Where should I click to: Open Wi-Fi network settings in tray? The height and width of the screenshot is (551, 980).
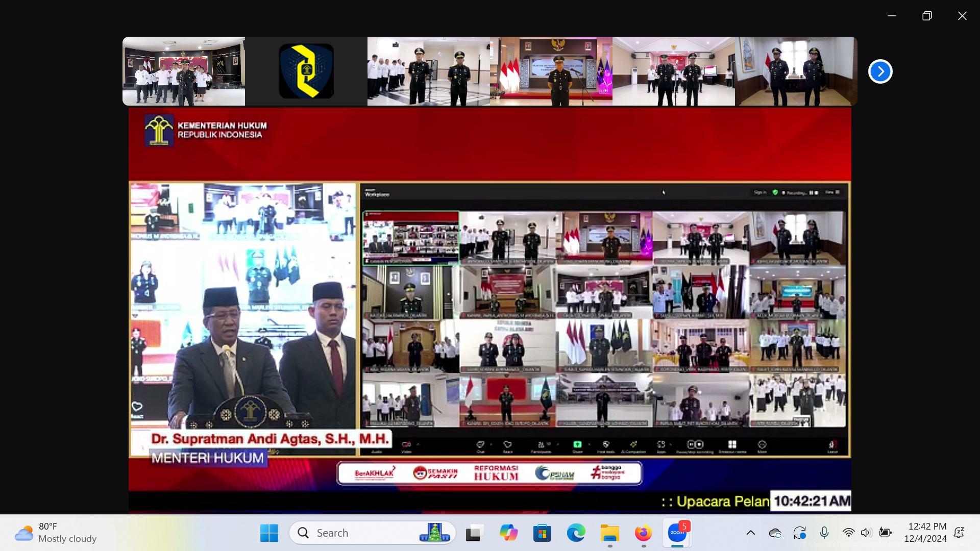(848, 533)
